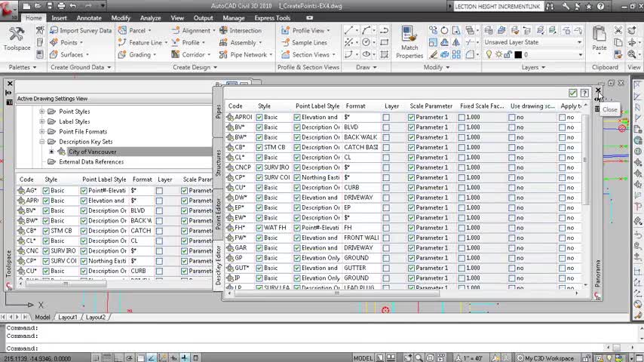Screen dimensions: 644x362
Task: Toggle Style checkbox for APROI row in Panorama
Action: pos(259,117)
